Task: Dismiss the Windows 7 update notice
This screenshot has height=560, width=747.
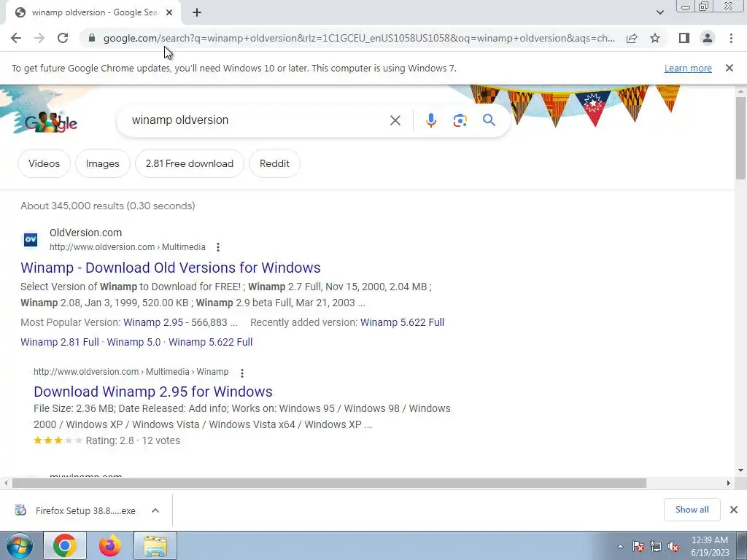Action: 729,68
